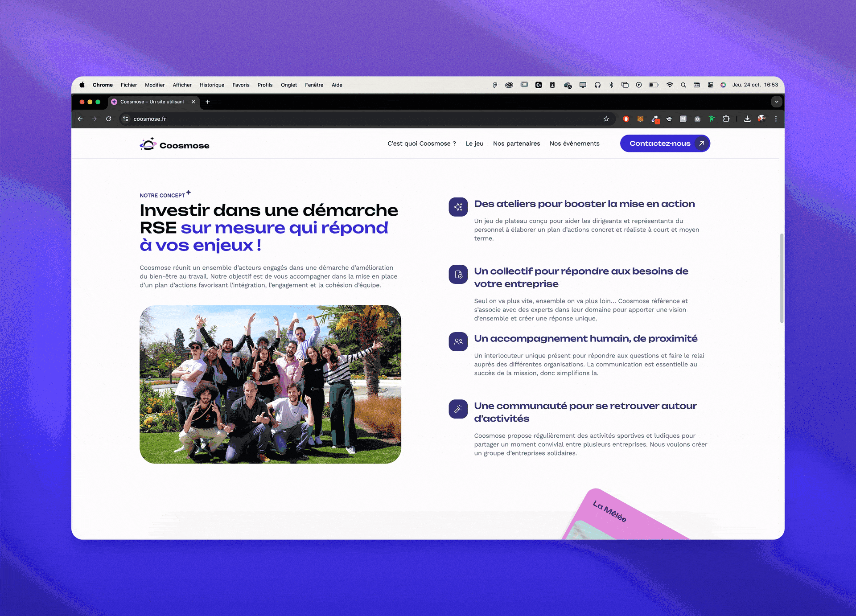Image resolution: width=856 pixels, height=616 pixels.
Task: Open the grey 'M' extension icon
Action: tap(683, 119)
